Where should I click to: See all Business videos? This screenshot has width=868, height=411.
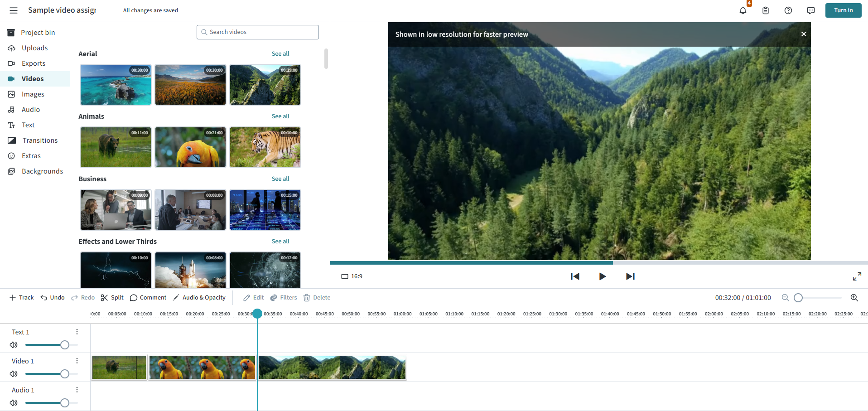point(280,179)
